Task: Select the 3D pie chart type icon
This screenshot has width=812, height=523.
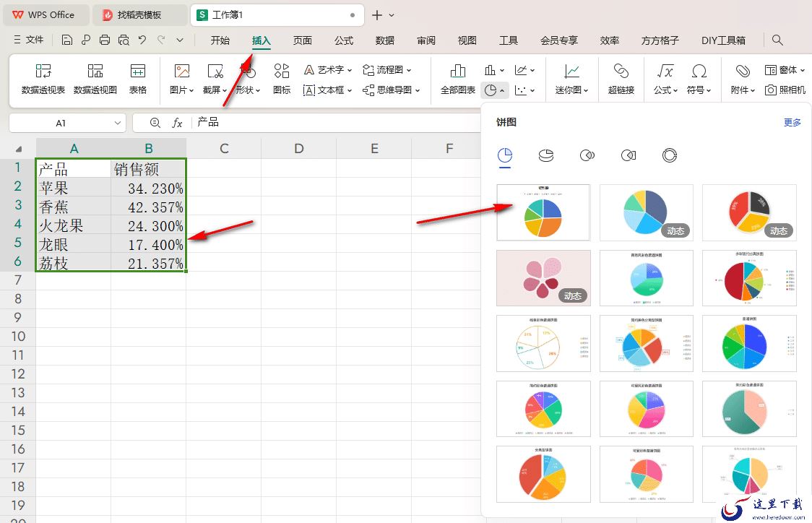Action: 546,155
